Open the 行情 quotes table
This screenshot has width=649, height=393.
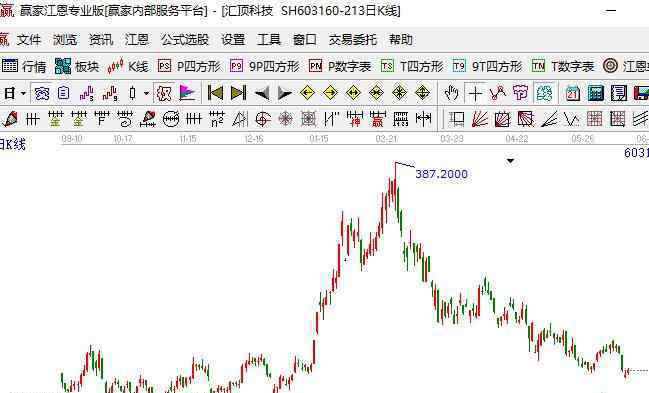24,66
